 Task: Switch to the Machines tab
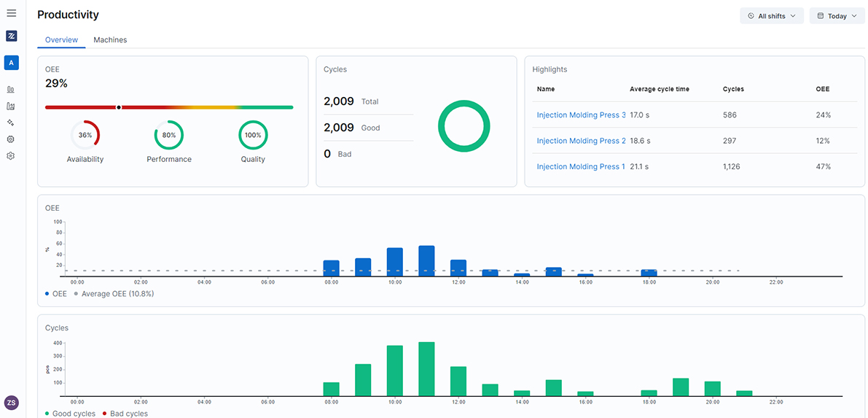tap(110, 40)
